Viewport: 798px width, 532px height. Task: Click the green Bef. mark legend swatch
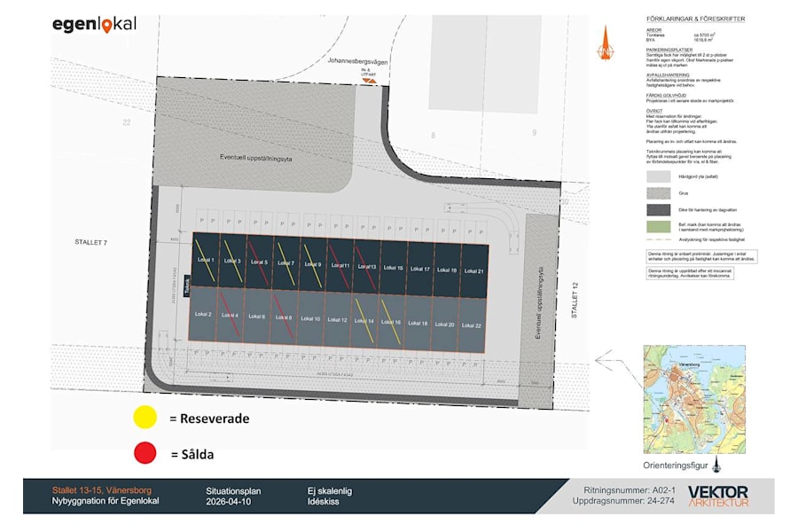659,227
